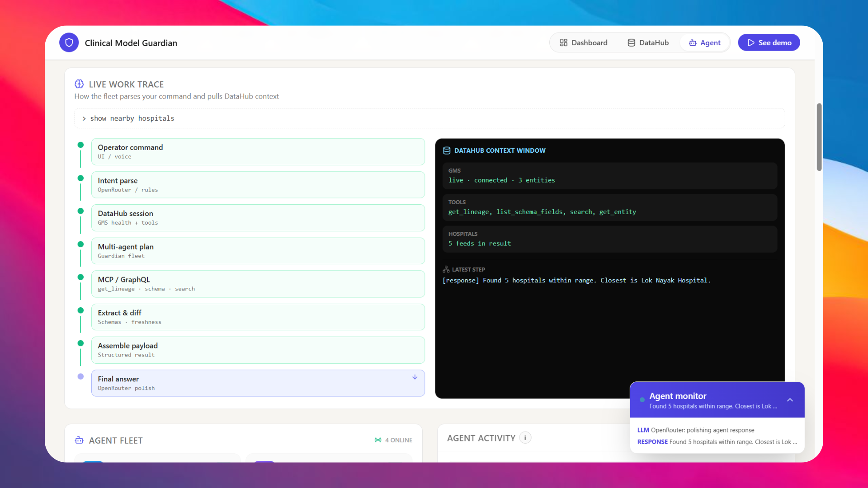Screen dimensions: 868x488
Task: Click the Agent Activity info icon
Action: coord(525,438)
